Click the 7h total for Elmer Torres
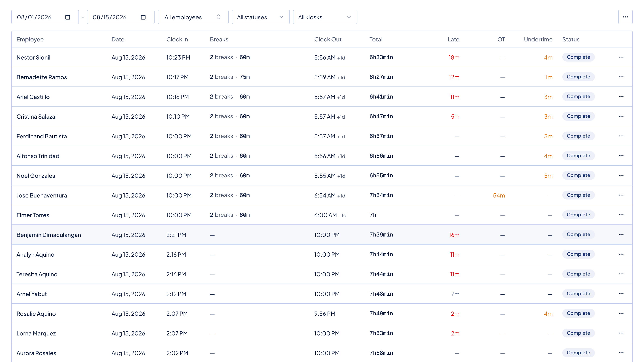644x362 pixels. click(x=373, y=215)
